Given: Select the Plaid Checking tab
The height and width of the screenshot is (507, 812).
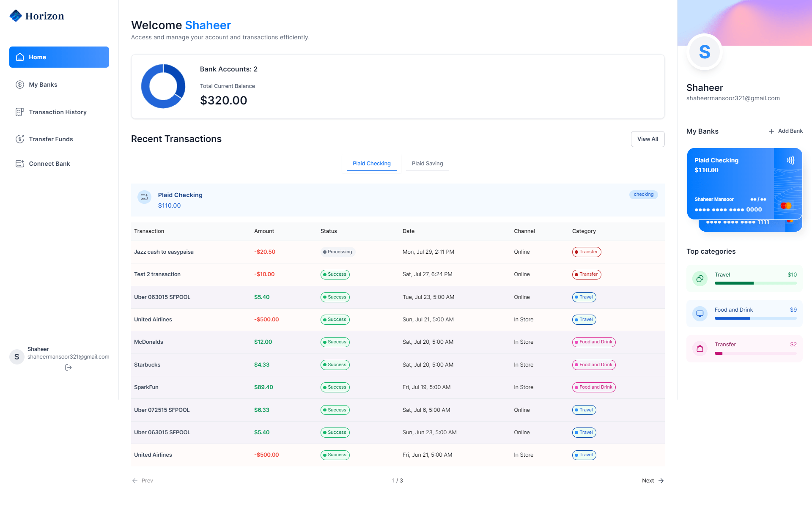Looking at the screenshot, I should (x=371, y=164).
